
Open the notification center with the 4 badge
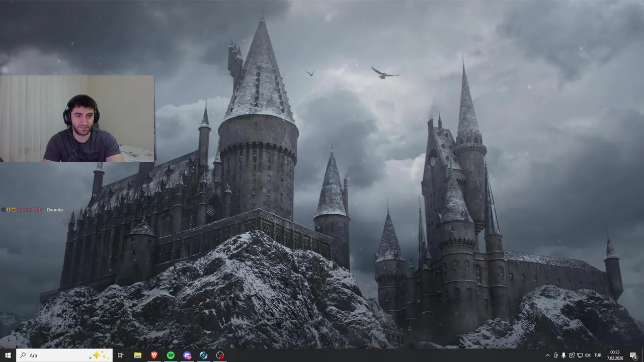click(634, 355)
